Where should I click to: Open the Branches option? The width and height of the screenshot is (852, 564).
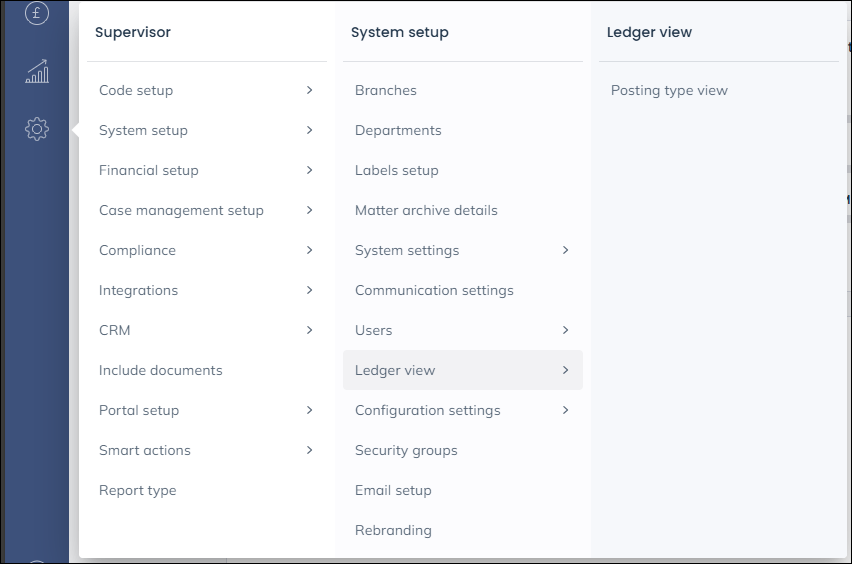[x=386, y=90]
